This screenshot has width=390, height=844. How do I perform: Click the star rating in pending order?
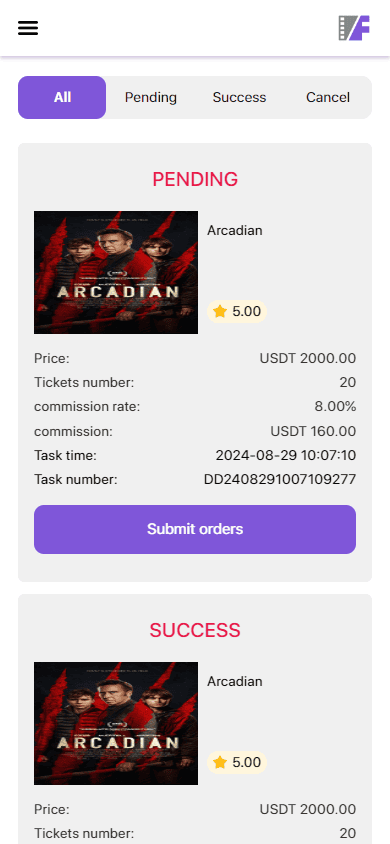(x=237, y=311)
